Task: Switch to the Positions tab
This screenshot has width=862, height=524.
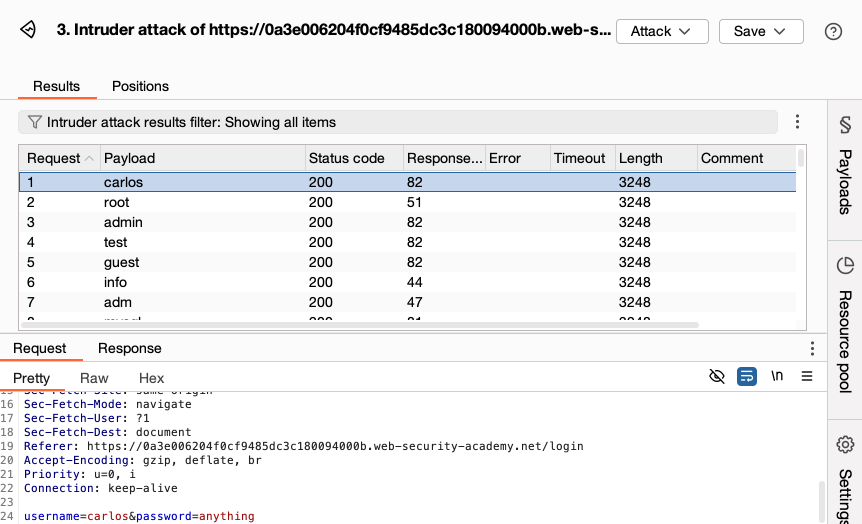Action: 140,86
